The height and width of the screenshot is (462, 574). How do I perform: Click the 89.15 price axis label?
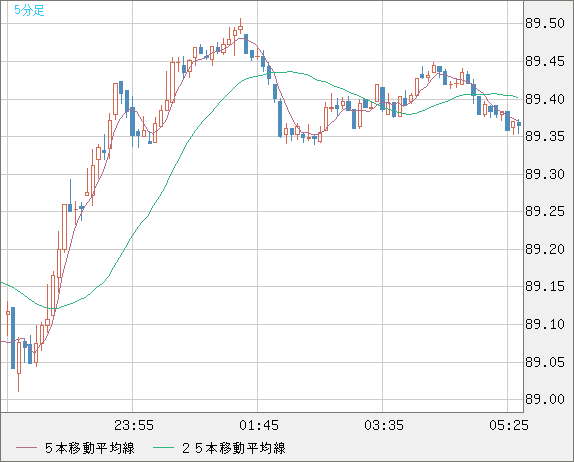pyautogui.click(x=545, y=286)
